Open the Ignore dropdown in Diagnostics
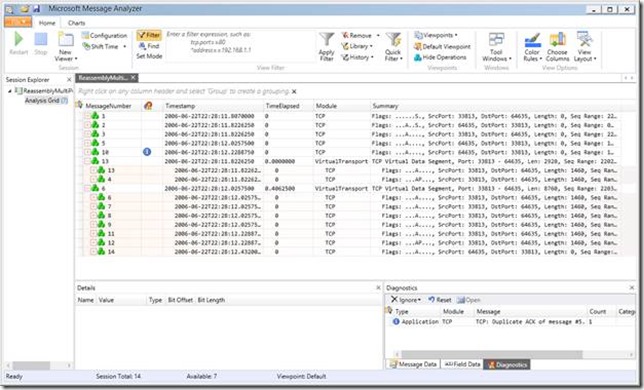The width and height of the screenshot is (644, 390). [x=406, y=300]
